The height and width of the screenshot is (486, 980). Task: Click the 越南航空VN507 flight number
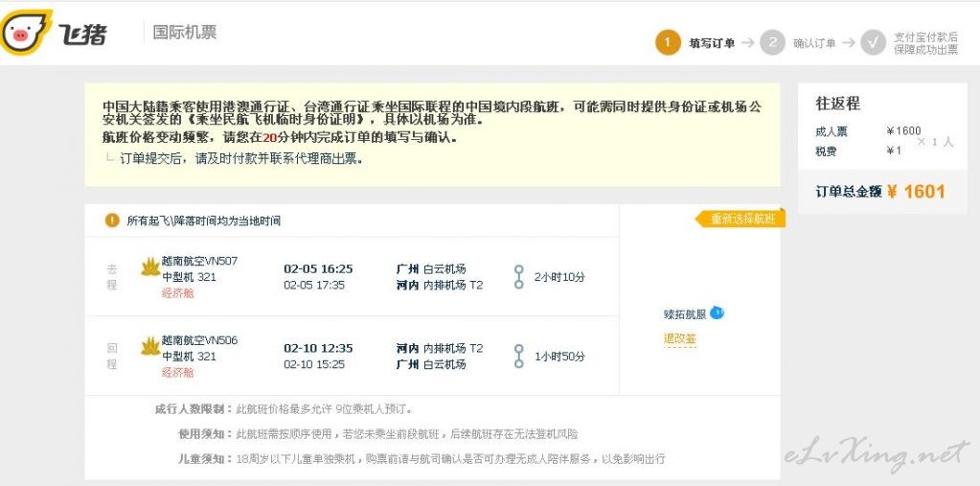coord(199,261)
